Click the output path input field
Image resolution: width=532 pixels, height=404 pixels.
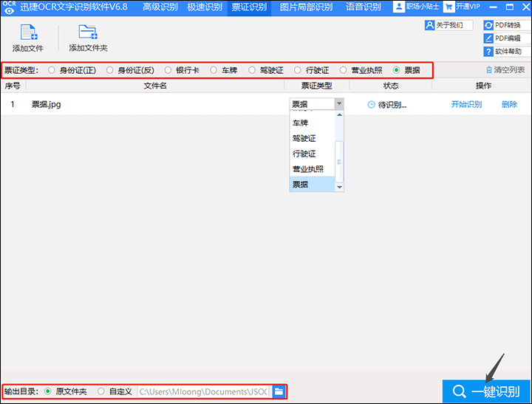tap(204, 391)
